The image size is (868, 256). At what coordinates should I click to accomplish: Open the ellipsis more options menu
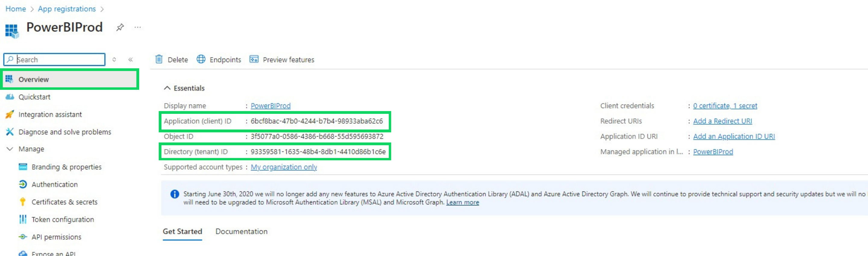click(x=137, y=27)
